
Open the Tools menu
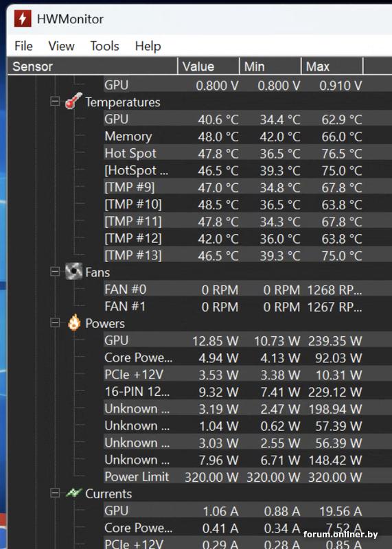pyautogui.click(x=105, y=46)
